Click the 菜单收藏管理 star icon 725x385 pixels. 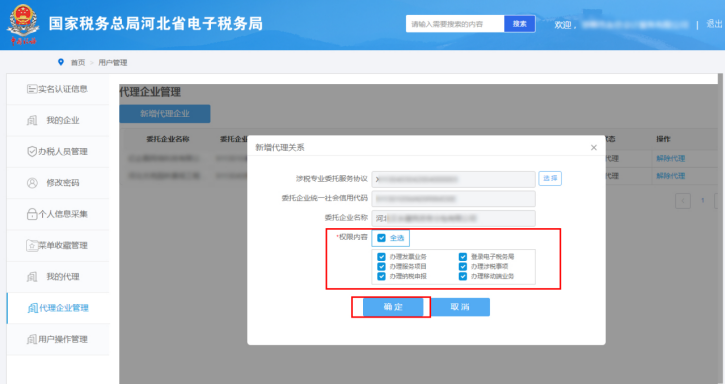pyautogui.click(x=32, y=245)
